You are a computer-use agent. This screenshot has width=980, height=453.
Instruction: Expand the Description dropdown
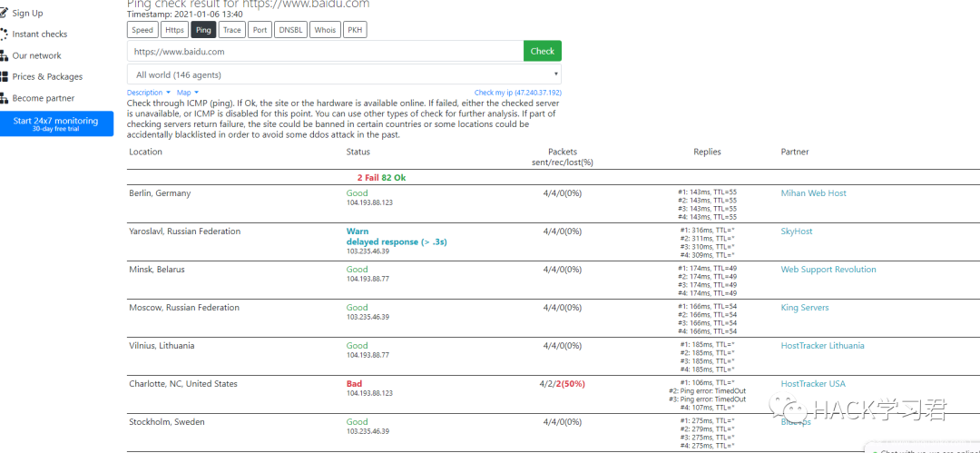pyautogui.click(x=149, y=93)
